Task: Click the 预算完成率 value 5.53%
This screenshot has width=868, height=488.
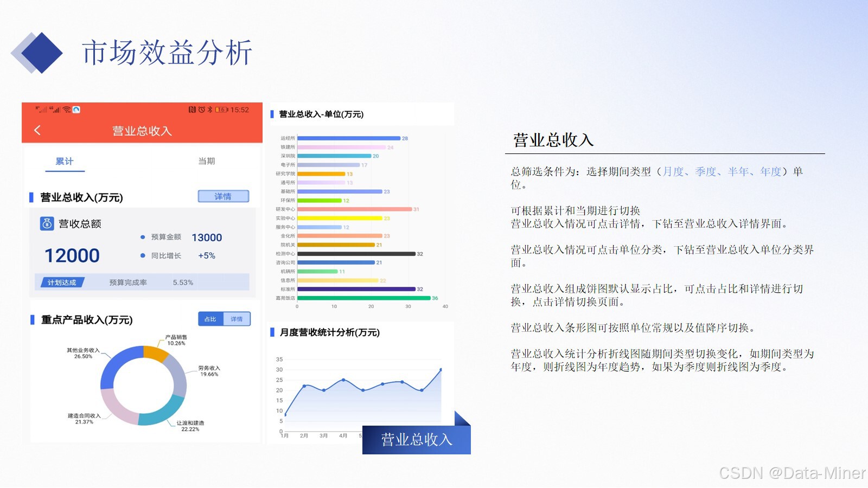Action: point(183,282)
